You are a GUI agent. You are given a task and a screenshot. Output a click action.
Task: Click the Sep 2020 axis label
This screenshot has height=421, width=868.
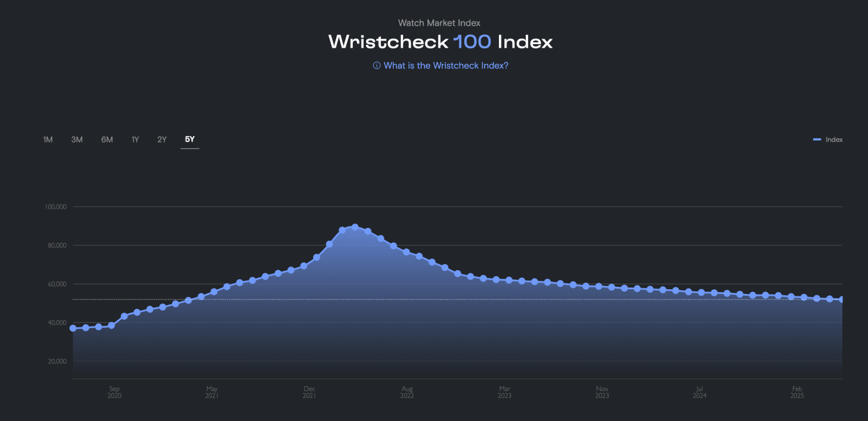click(114, 391)
